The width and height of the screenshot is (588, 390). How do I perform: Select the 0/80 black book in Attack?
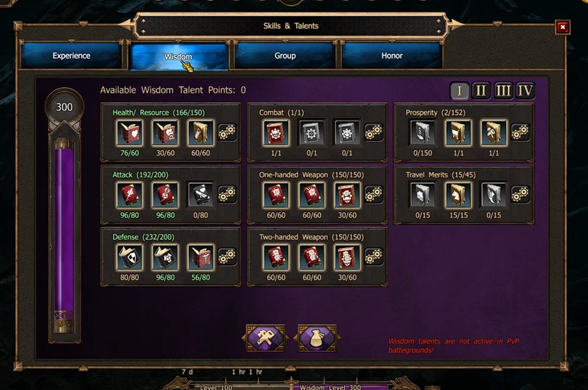pos(200,195)
